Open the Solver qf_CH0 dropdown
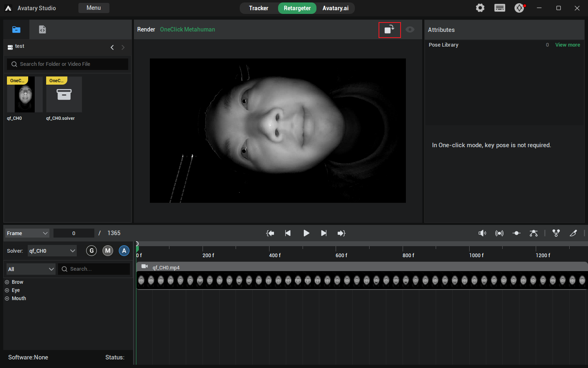Viewport: 588px width, 368px height. 52,251
